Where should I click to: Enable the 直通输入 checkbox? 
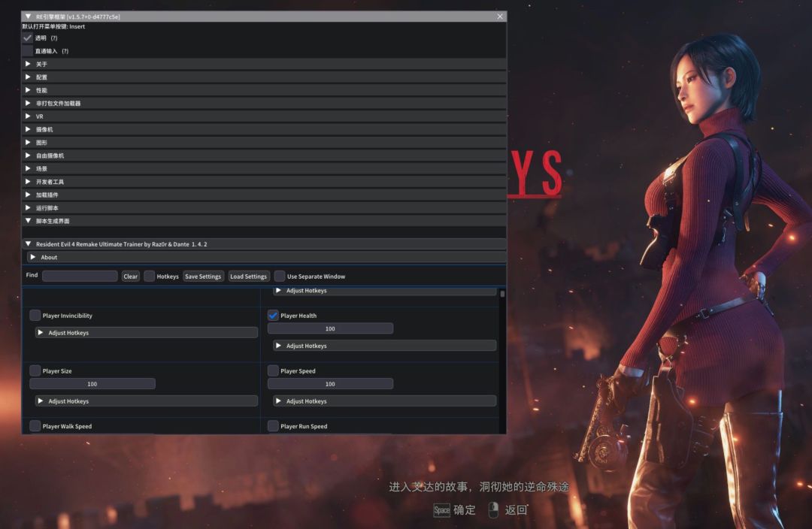28,51
